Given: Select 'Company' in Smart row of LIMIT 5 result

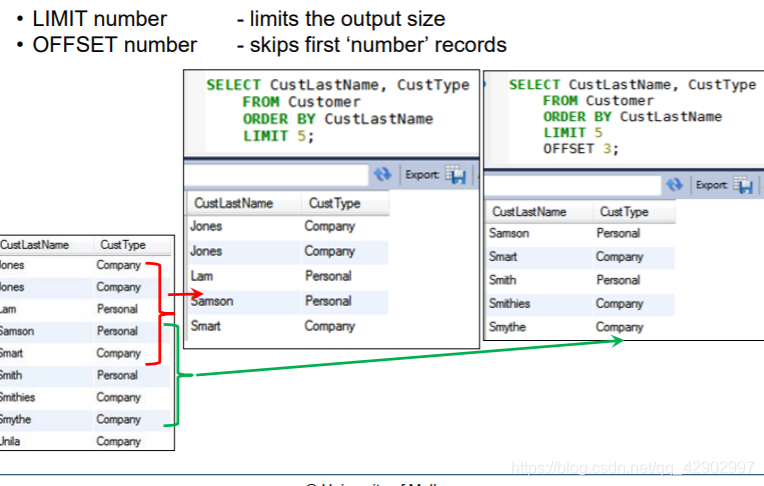Looking at the screenshot, I should (329, 326).
